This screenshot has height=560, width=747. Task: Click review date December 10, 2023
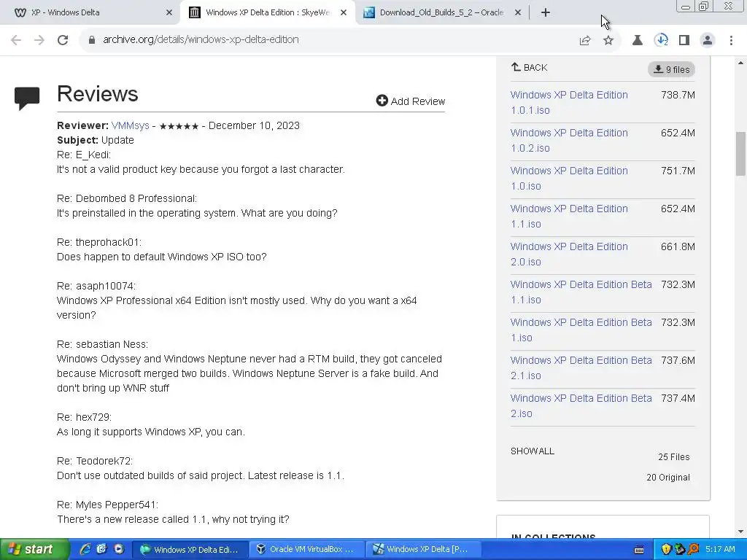[254, 125]
